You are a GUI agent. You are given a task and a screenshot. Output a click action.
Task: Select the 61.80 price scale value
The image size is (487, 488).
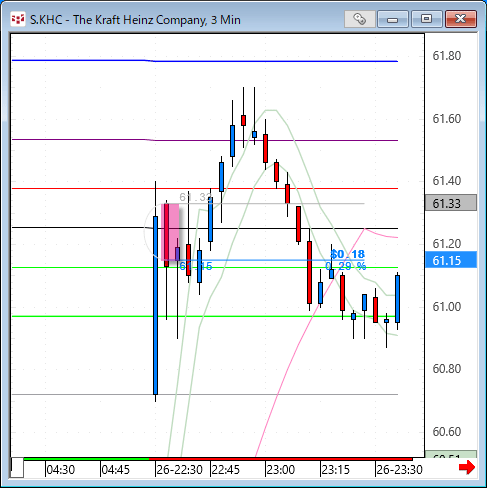click(x=446, y=56)
